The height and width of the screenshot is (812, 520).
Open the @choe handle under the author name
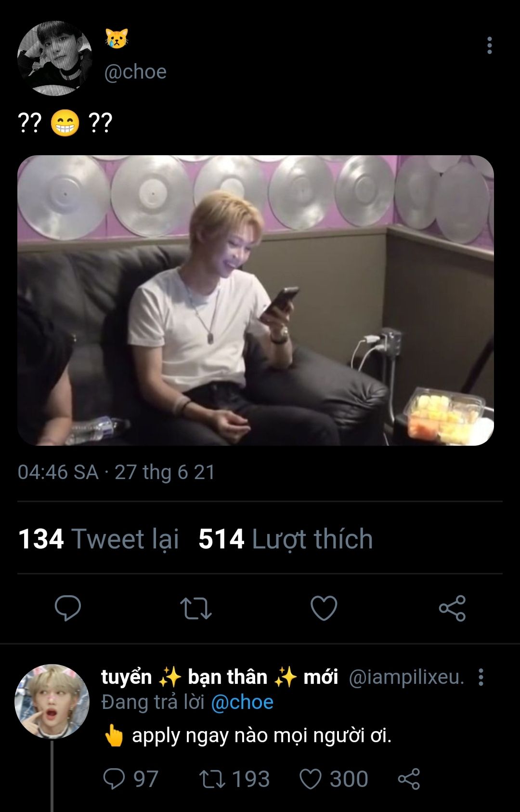pyautogui.click(x=135, y=72)
